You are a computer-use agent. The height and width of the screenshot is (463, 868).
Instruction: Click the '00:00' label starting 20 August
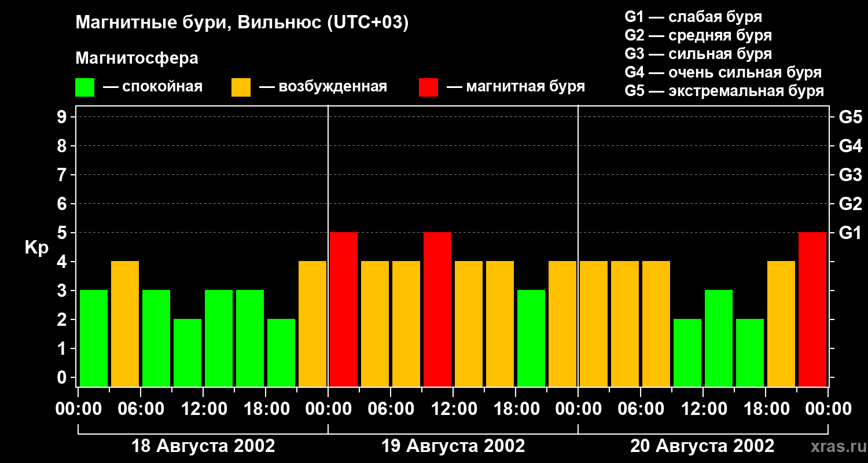[578, 409]
